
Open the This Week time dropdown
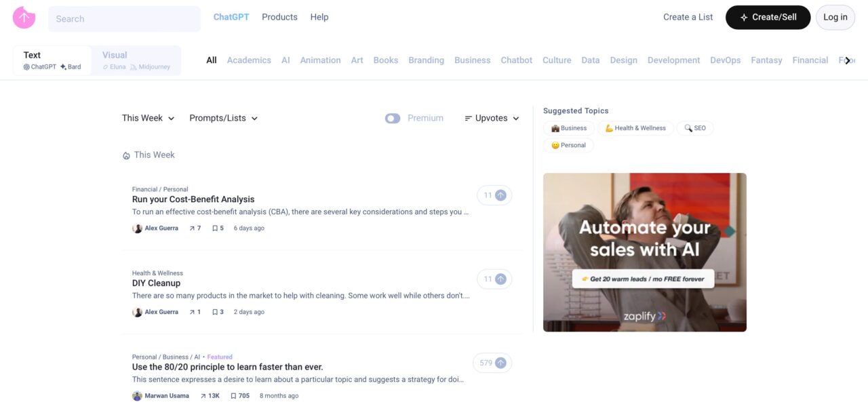click(x=149, y=118)
